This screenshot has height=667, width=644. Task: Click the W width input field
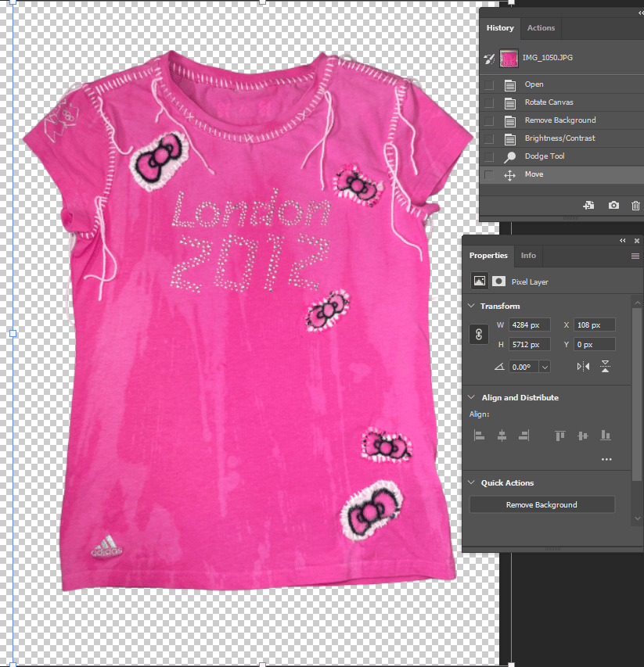530,325
